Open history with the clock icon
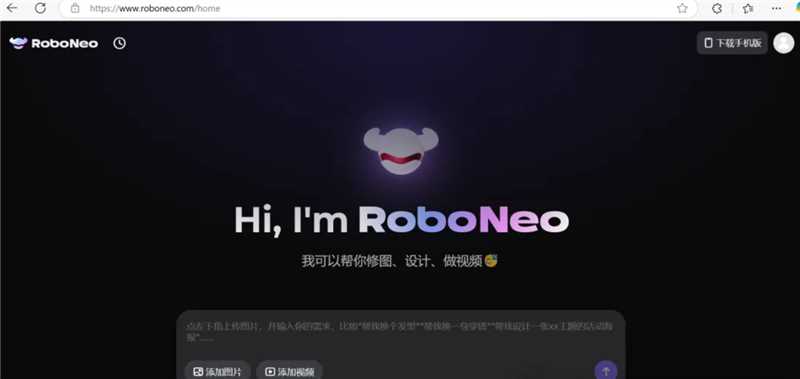The width and height of the screenshot is (800, 379). click(x=119, y=43)
